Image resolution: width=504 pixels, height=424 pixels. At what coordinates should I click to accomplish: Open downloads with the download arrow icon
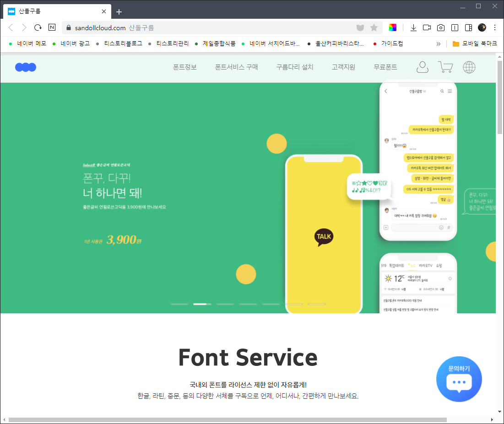(x=413, y=27)
